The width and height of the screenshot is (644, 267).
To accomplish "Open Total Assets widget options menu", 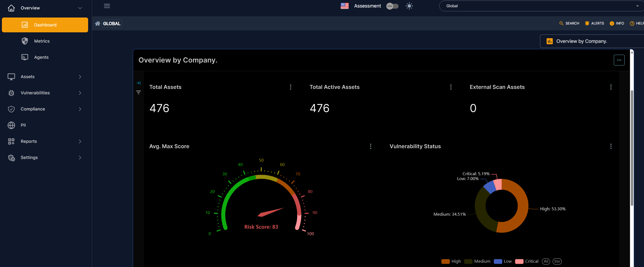I will [x=290, y=87].
